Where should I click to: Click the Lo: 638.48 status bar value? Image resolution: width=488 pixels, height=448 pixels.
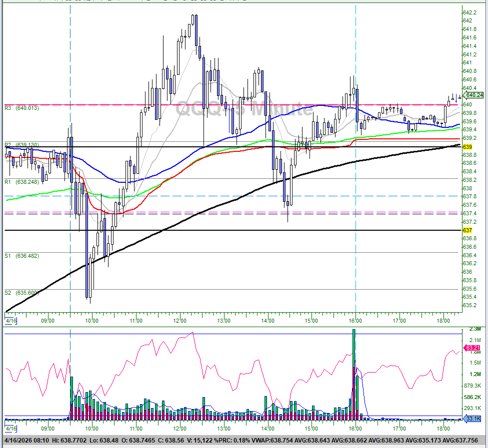pos(103,441)
